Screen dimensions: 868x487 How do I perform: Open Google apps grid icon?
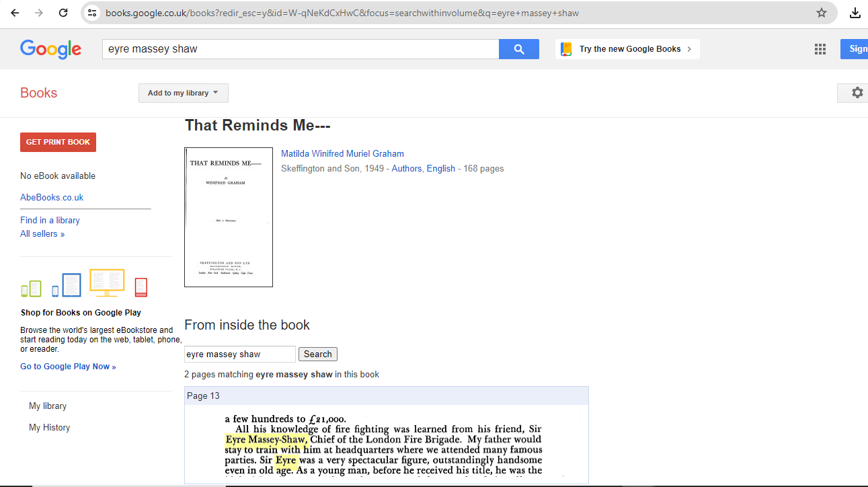820,49
